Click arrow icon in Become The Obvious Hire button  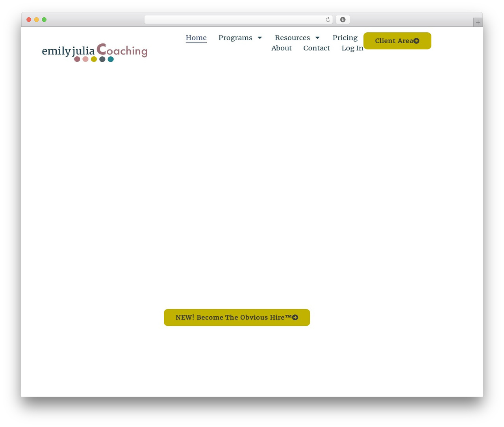click(x=295, y=317)
